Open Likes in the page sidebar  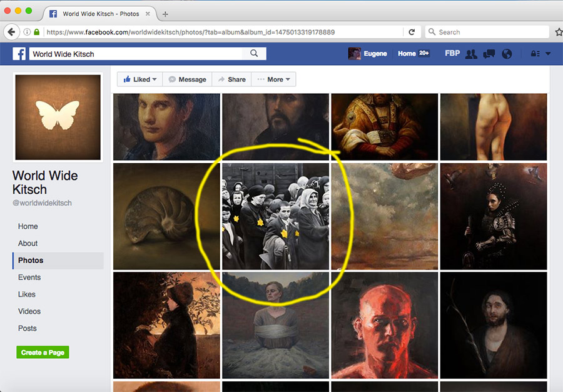(26, 294)
